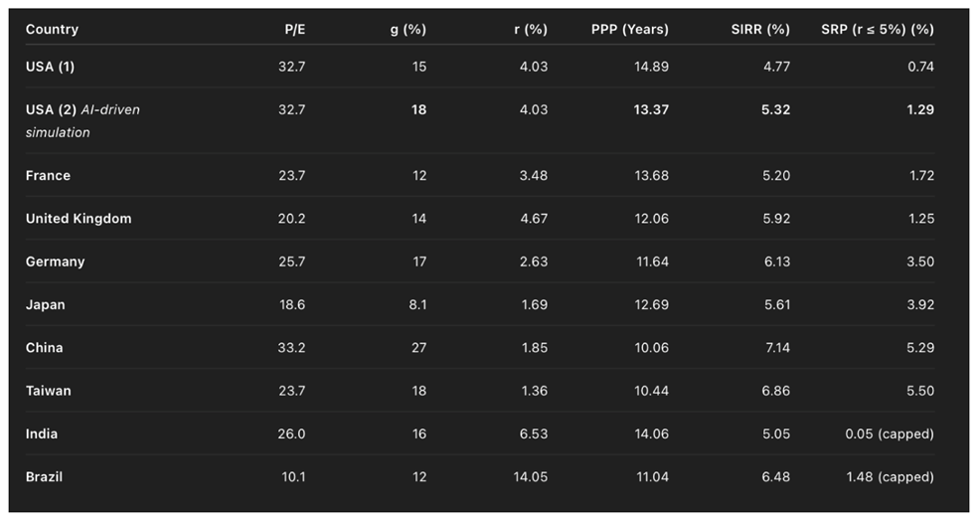Click the SRP (r ≤ 5%) header

[x=878, y=30]
